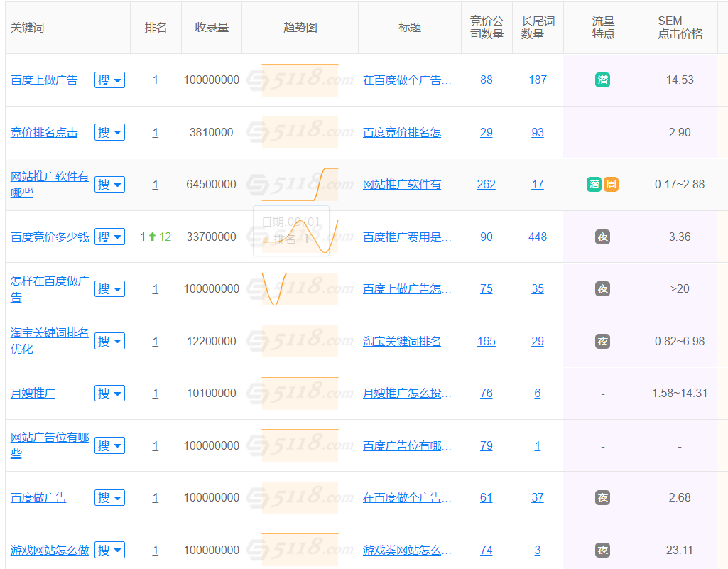
Task: Click SEM price 1.58~14.31
Action: coord(680,394)
